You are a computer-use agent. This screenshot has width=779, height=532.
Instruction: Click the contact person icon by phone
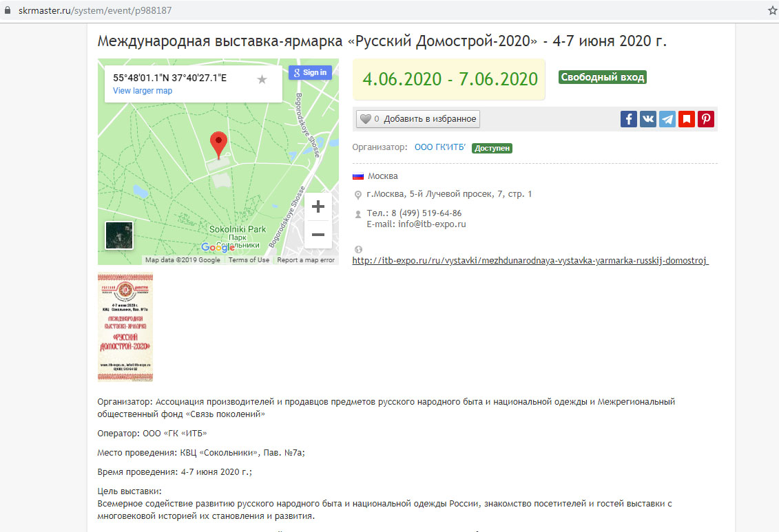(x=357, y=215)
